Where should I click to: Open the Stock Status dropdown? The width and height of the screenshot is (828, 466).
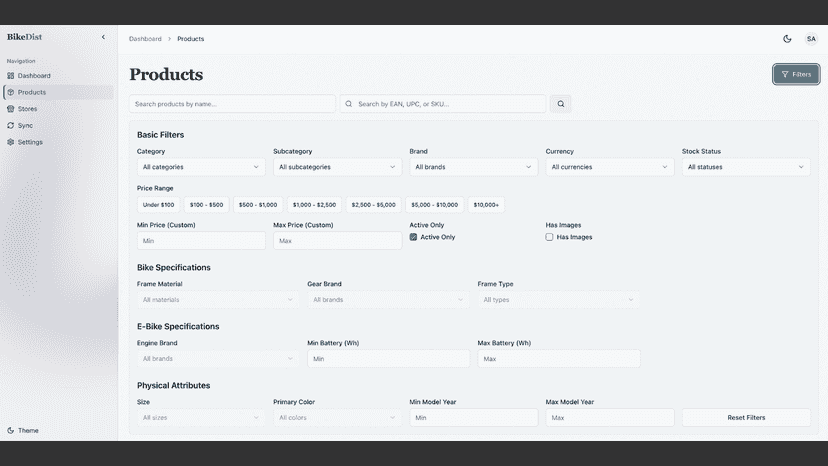pos(746,167)
